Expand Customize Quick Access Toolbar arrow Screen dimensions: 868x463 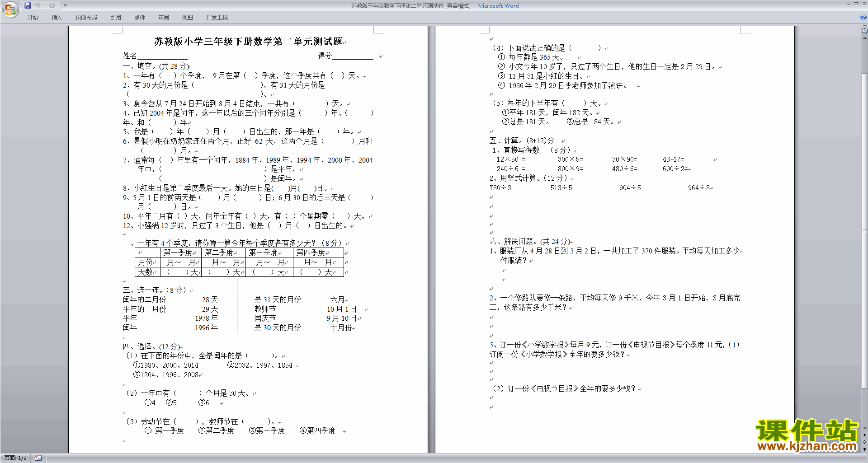tap(65, 5)
